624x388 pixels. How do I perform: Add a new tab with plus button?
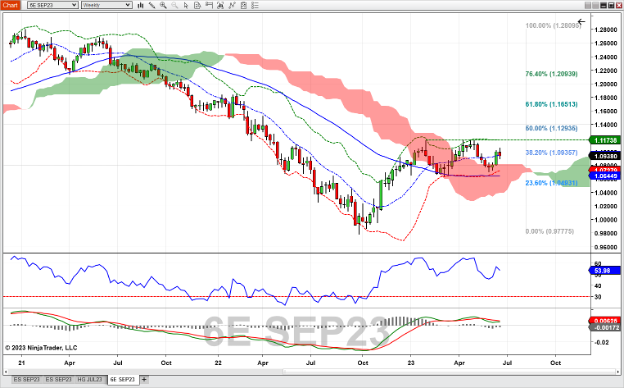pos(144,379)
